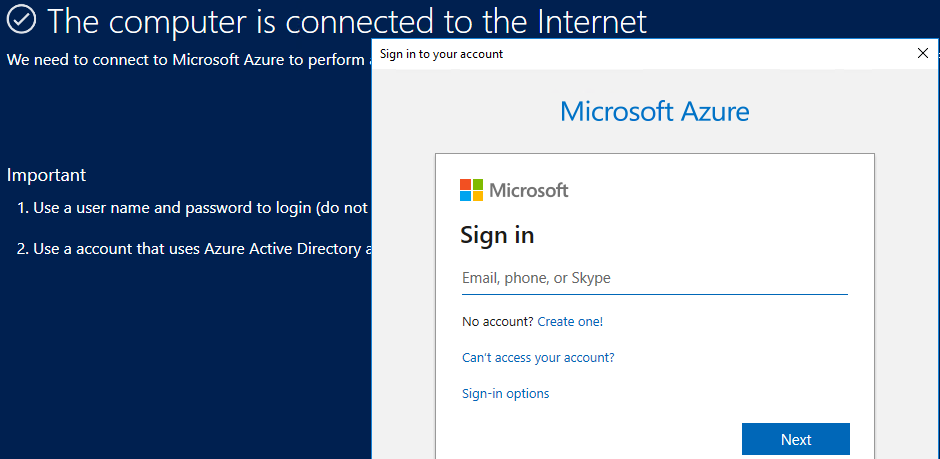Click the computer is connected to Internet heading

[347, 21]
